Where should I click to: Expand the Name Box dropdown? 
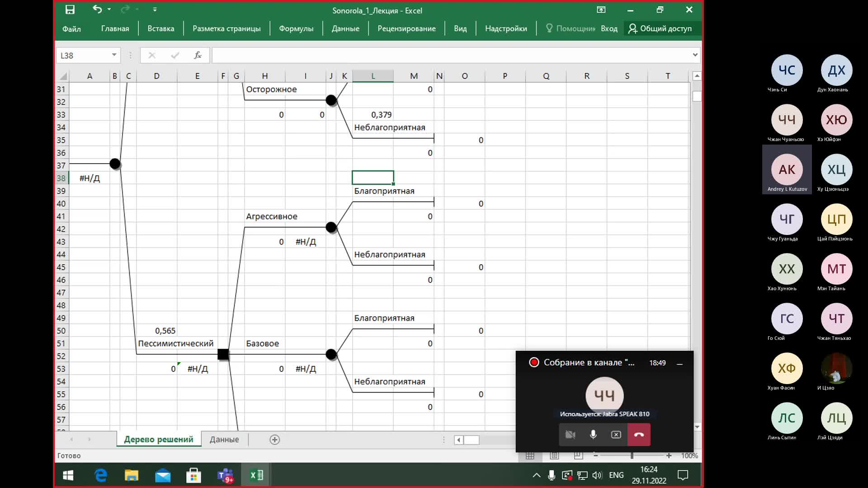pyautogui.click(x=114, y=55)
